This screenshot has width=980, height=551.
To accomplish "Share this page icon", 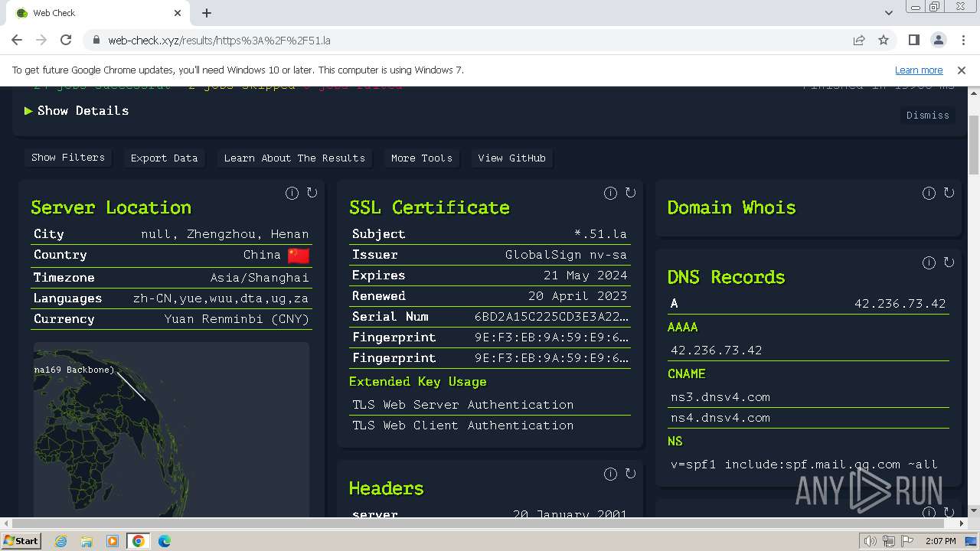I will click(x=859, y=40).
